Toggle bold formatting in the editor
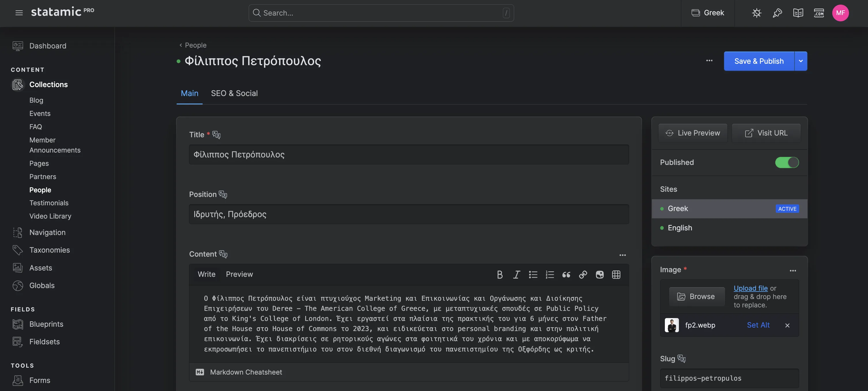868x391 pixels. click(x=500, y=275)
